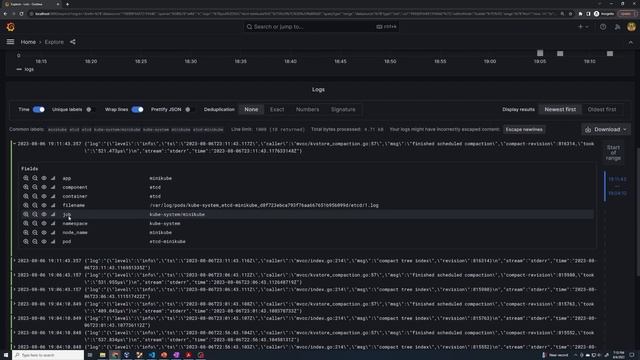Open the Download dropdown
The width and height of the screenshot is (640, 360).
coord(606,129)
